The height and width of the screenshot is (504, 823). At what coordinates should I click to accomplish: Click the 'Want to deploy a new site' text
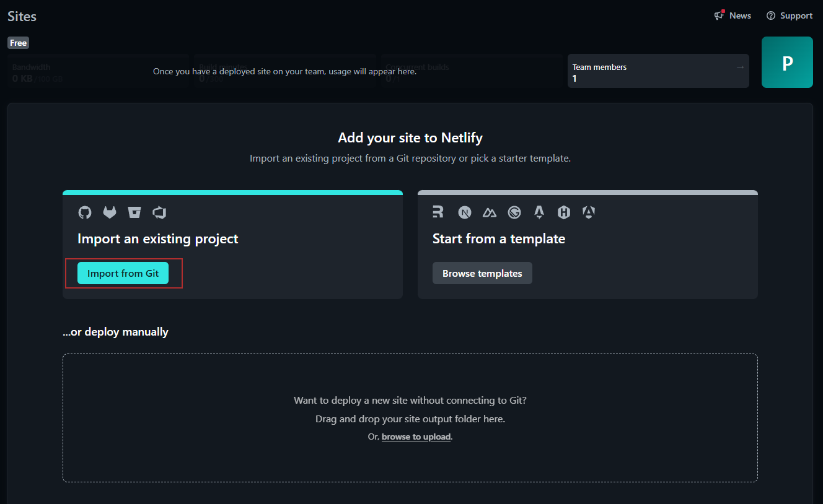pyautogui.click(x=410, y=400)
